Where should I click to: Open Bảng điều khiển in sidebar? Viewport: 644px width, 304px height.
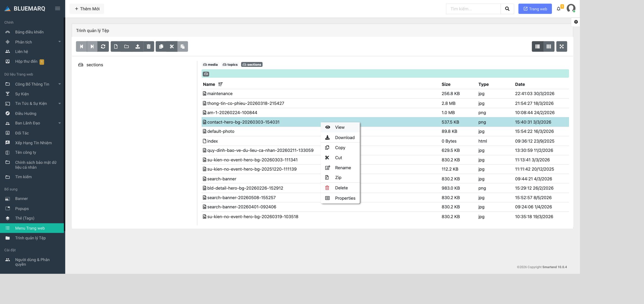click(x=32, y=32)
